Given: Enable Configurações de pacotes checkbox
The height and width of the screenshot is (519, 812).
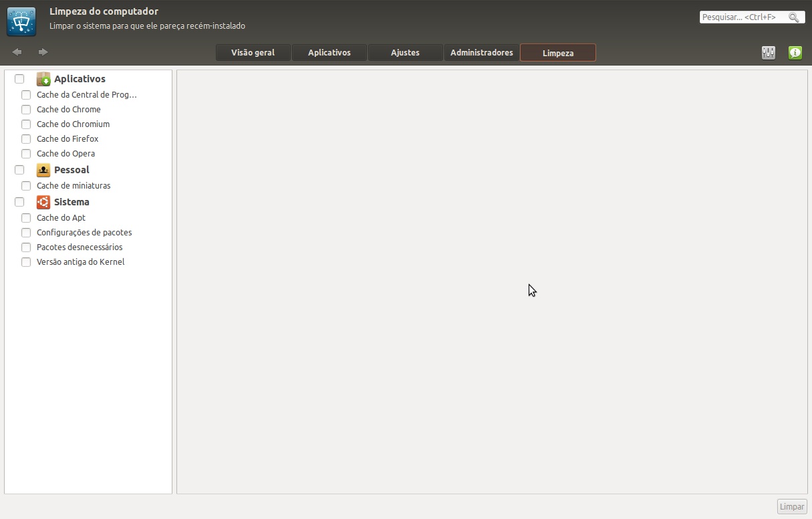Looking at the screenshot, I should (x=26, y=233).
